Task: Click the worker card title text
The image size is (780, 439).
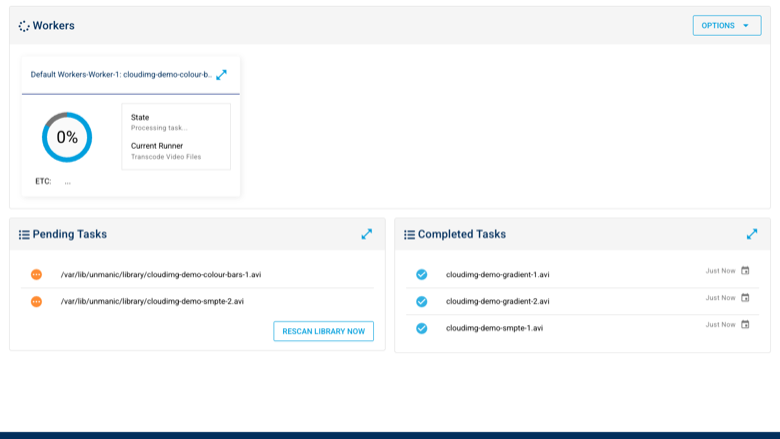Action: [x=121, y=75]
